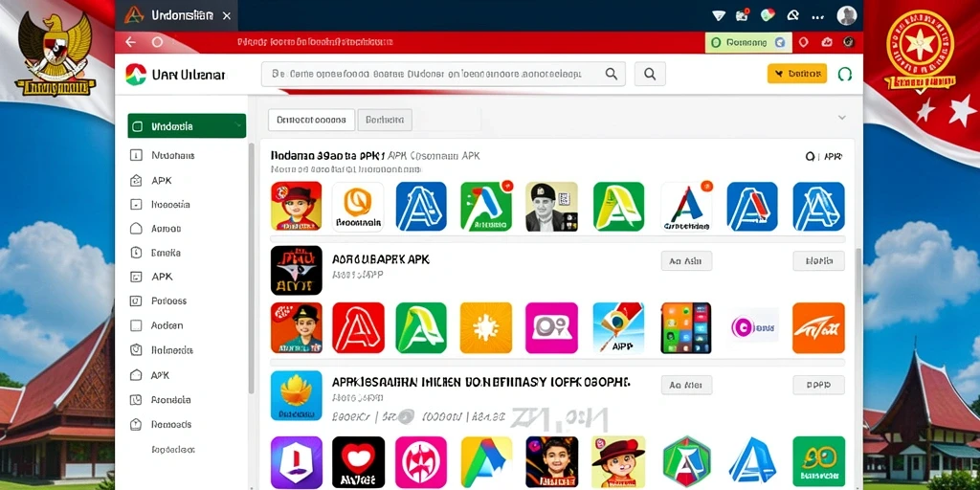Switch to the first white content tab
This screenshot has width=980, height=490.
click(x=311, y=120)
